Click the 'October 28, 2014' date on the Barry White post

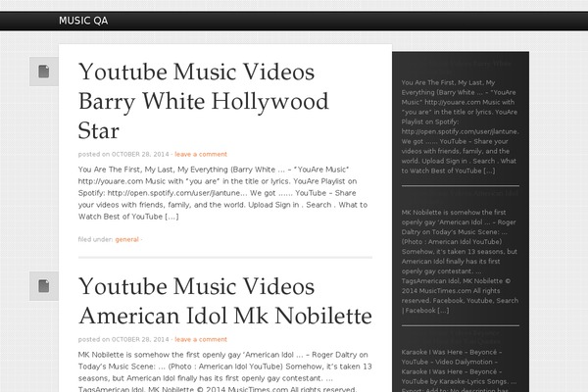[140, 154]
